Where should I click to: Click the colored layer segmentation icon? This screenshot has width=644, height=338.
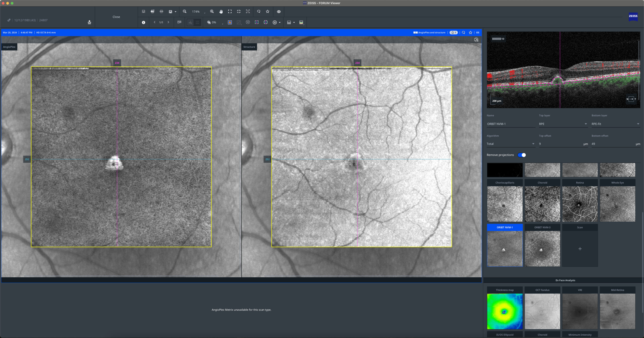(301, 22)
